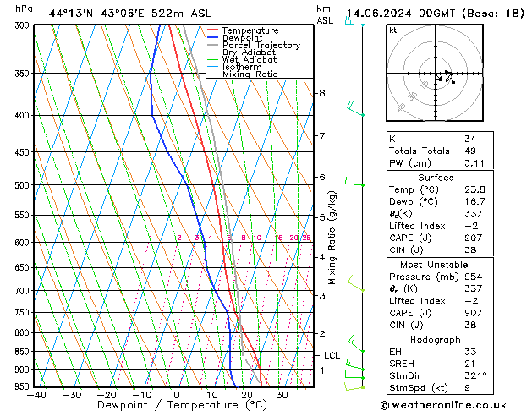This screenshot has height=411, width=532.
Task: Click the wind barb near the 400 hPa level
Action: tap(355, 109)
